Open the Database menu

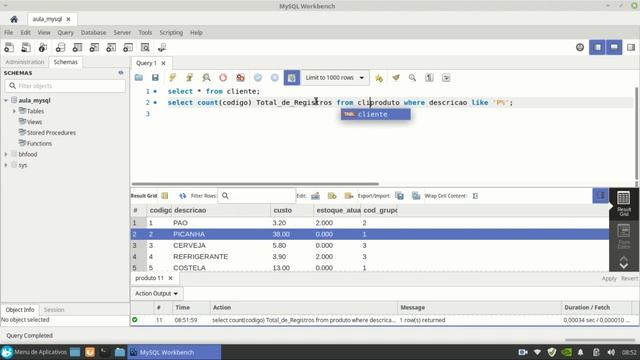[93, 32]
